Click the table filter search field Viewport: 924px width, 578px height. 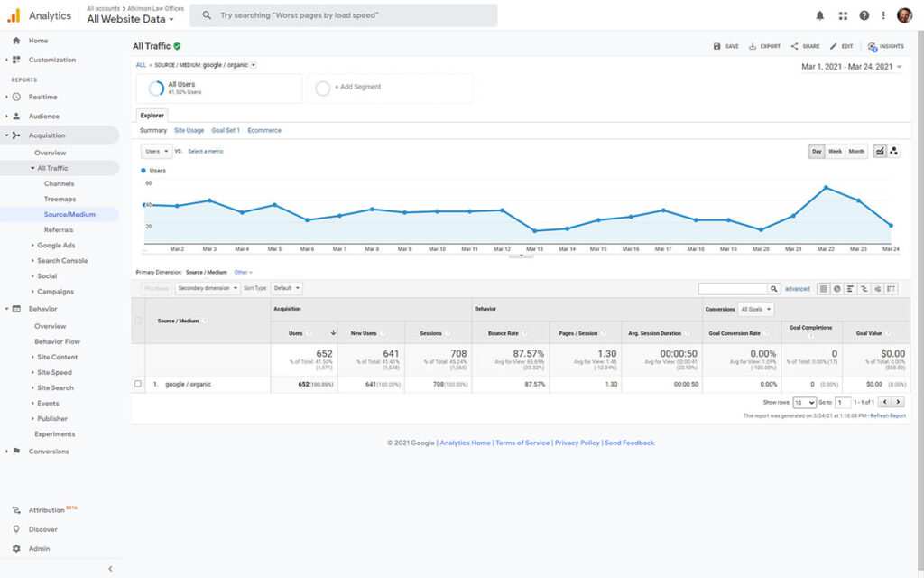[x=733, y=289]
